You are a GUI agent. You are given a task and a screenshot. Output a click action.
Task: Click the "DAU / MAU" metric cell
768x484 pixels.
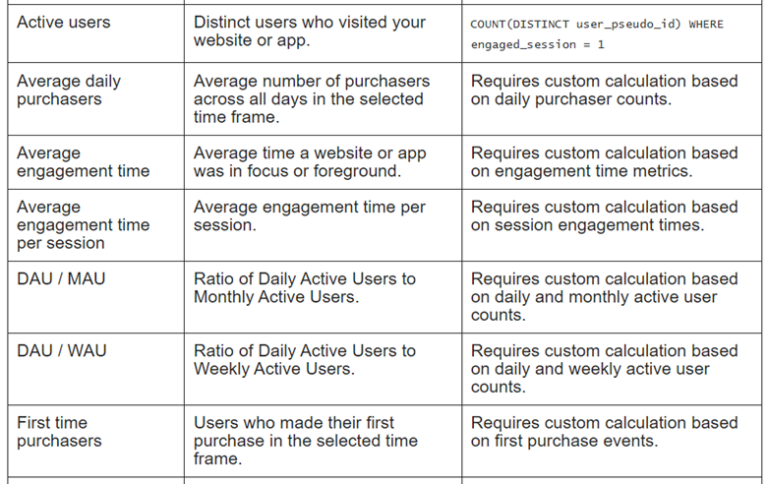[61, 279]
